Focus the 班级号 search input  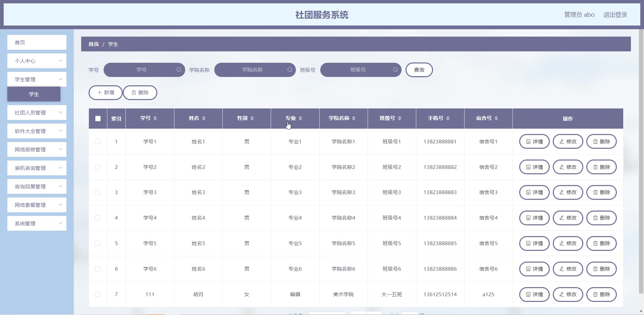coord(361,70)
